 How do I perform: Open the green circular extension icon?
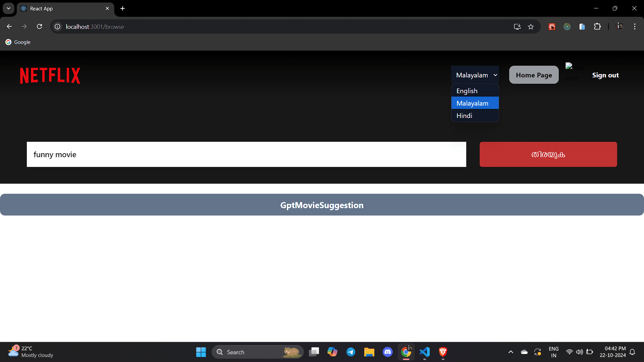pos(567,26)
